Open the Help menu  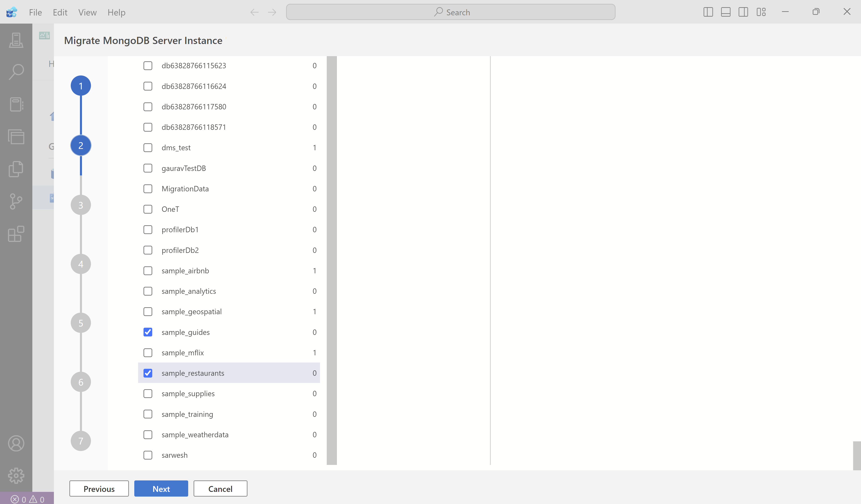[x=116, y=12]
